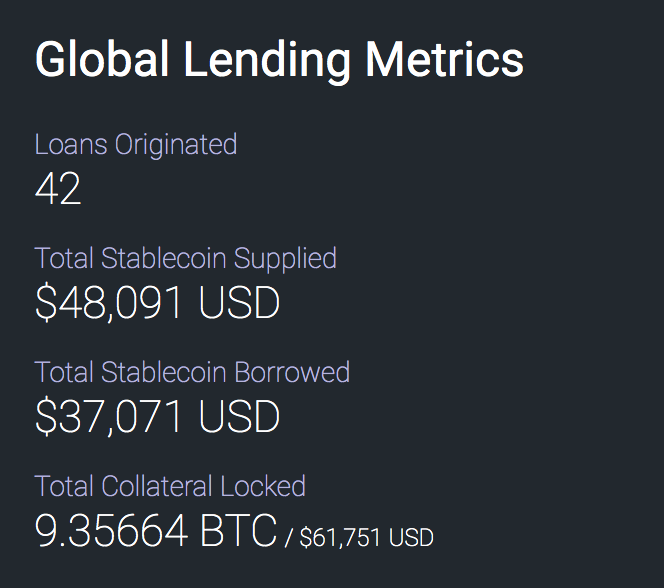Click "Stablecoin" in the Stablecoin Supplied label

pos(164,258)
